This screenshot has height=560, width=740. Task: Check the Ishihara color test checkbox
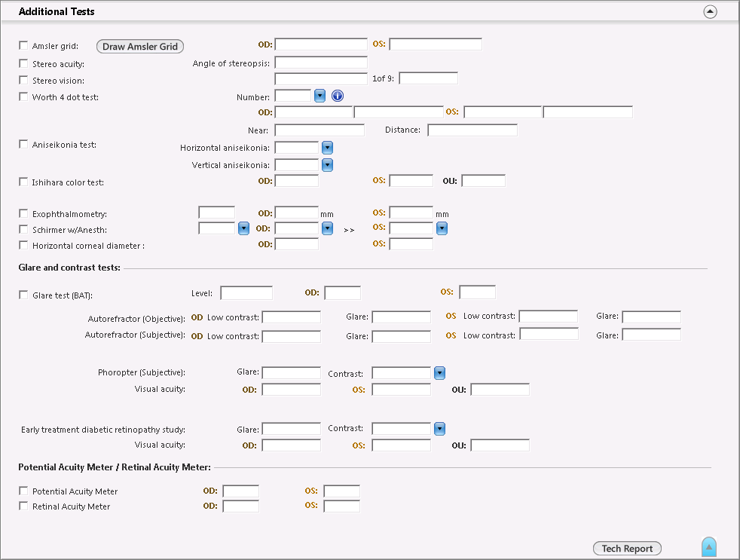[x=23, y=182]
